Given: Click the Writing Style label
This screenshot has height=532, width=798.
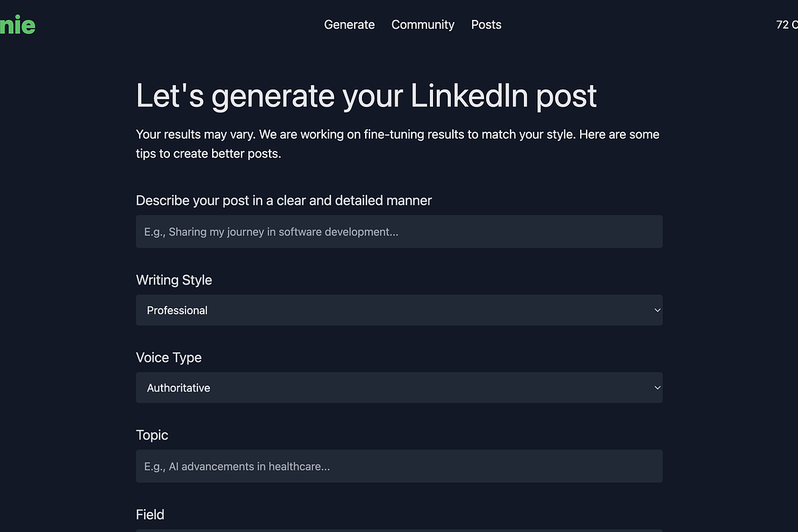Looking at the screenshot, I should 174,280.
